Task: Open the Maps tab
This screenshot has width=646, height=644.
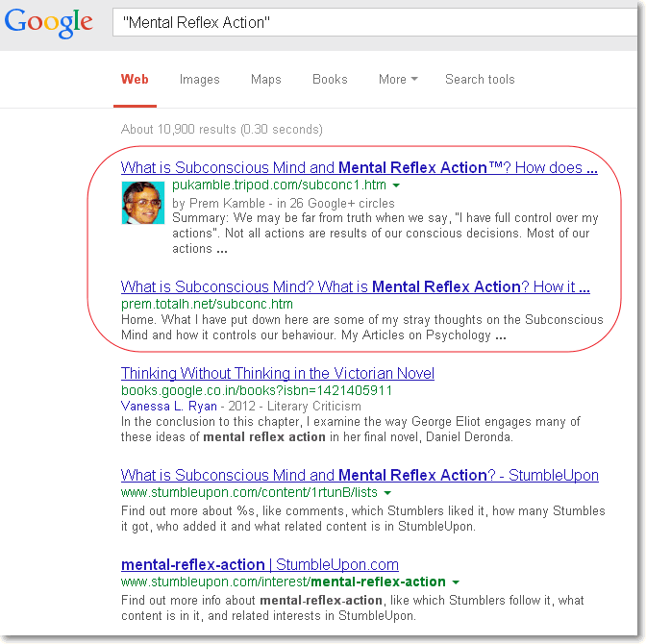Action: point(266,80)
